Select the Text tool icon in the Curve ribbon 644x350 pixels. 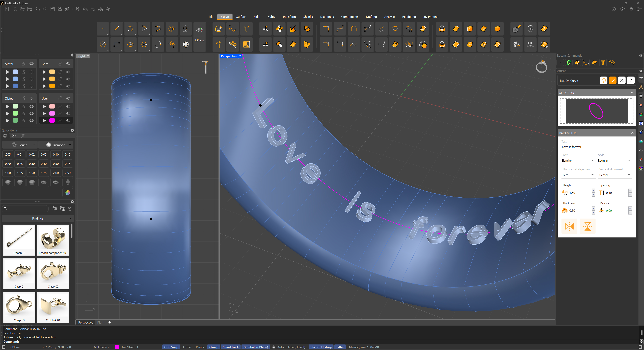coord(246,29)
